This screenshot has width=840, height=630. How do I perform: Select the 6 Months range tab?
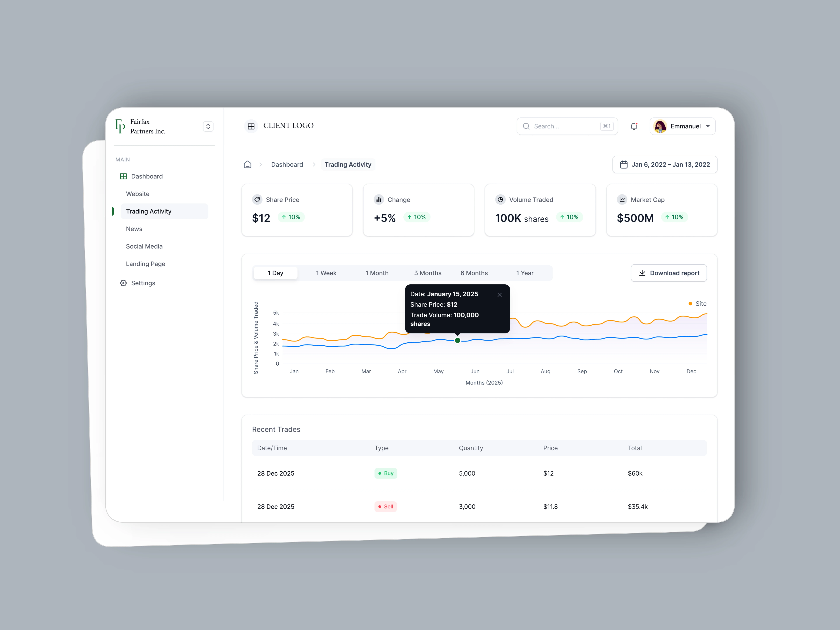474,273
